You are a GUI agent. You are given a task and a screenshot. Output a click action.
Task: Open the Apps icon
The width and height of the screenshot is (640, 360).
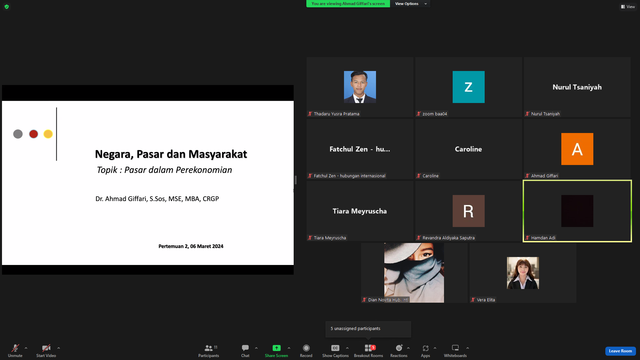[x=425, y=350]
